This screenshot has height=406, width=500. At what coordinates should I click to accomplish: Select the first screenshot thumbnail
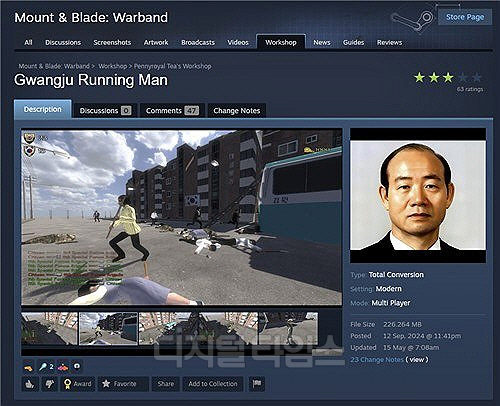pos(50,329)
